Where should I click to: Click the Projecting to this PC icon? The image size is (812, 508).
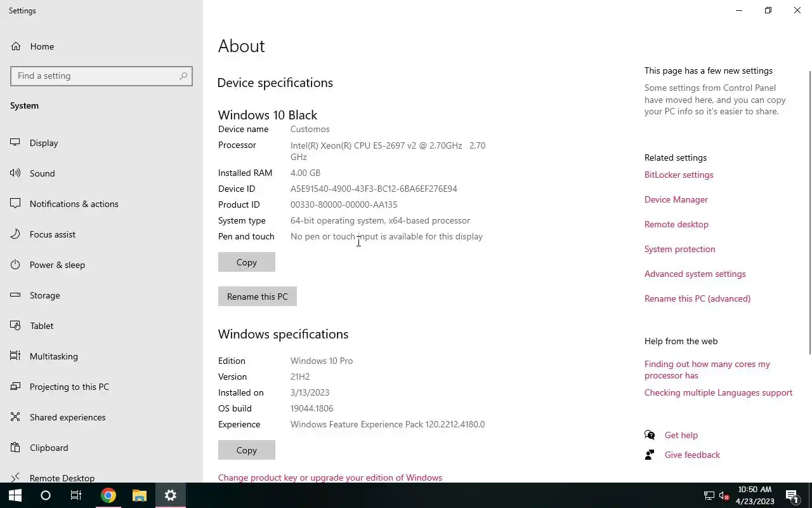point(15,387)
